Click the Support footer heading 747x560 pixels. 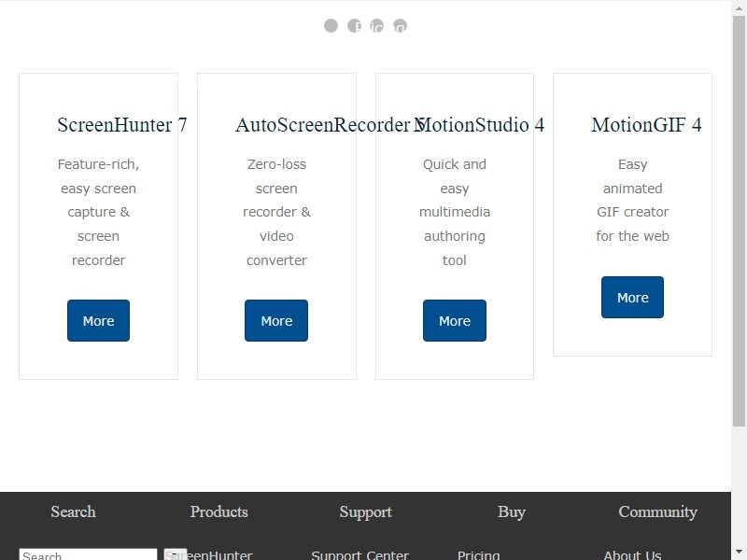[x=365, y=511]
